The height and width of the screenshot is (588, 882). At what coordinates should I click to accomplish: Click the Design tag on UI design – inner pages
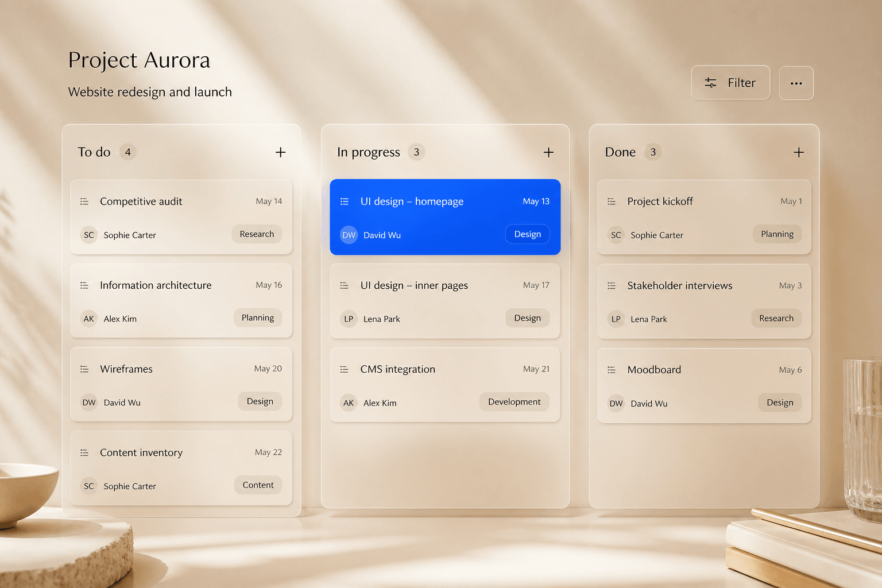tap(528, 318)
